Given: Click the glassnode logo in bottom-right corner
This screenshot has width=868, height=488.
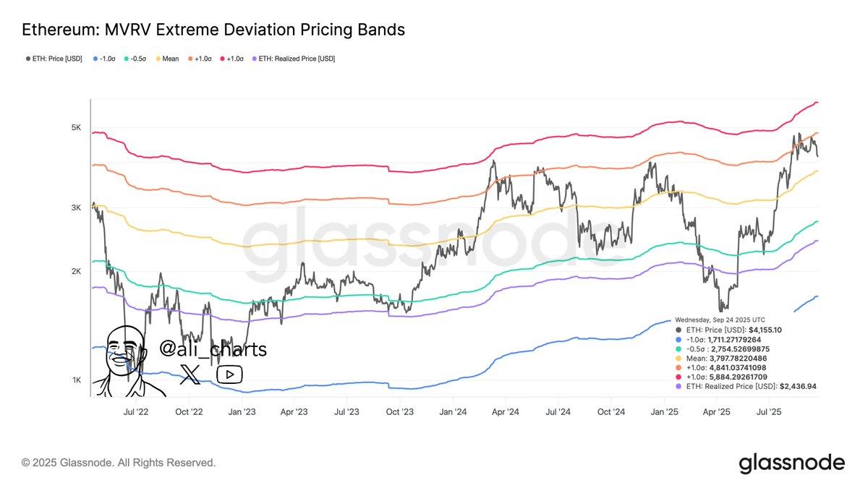Looking at the screenshot, I should point(791,463).
